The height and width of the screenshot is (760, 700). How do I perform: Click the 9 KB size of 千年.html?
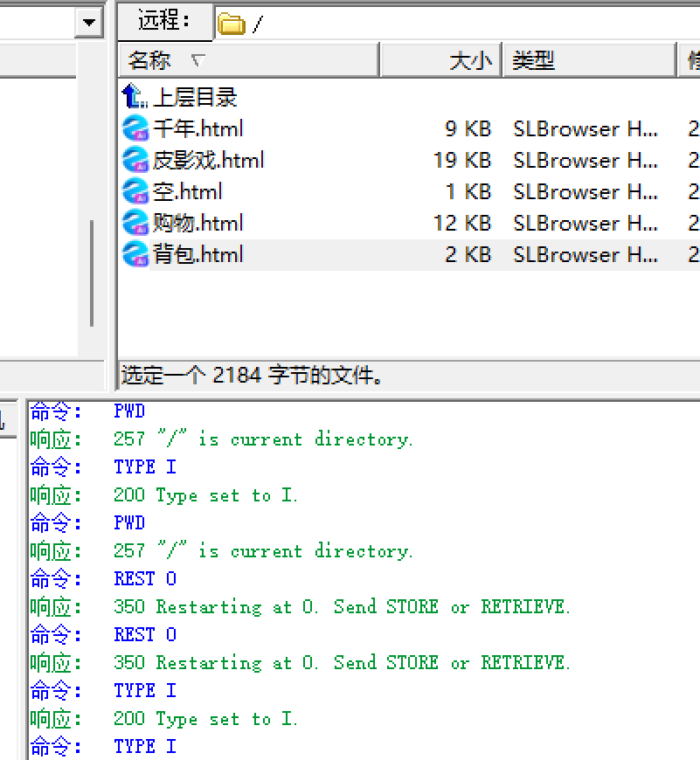(468, 129)
